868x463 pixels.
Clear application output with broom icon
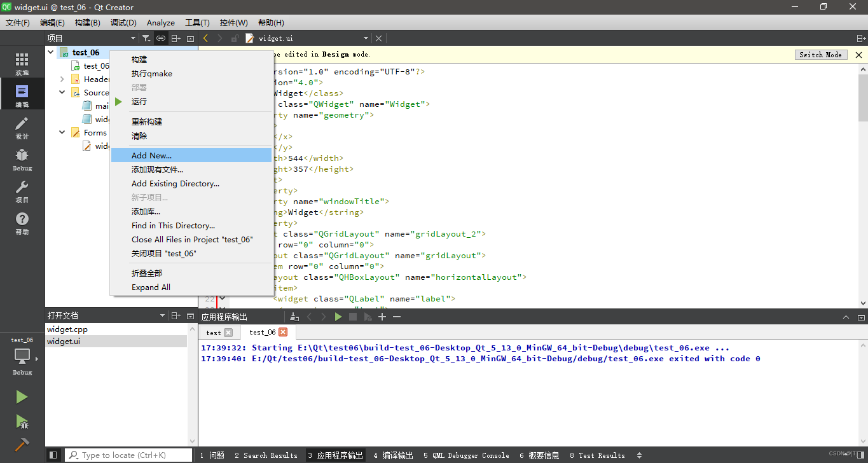tap(294, 316)
